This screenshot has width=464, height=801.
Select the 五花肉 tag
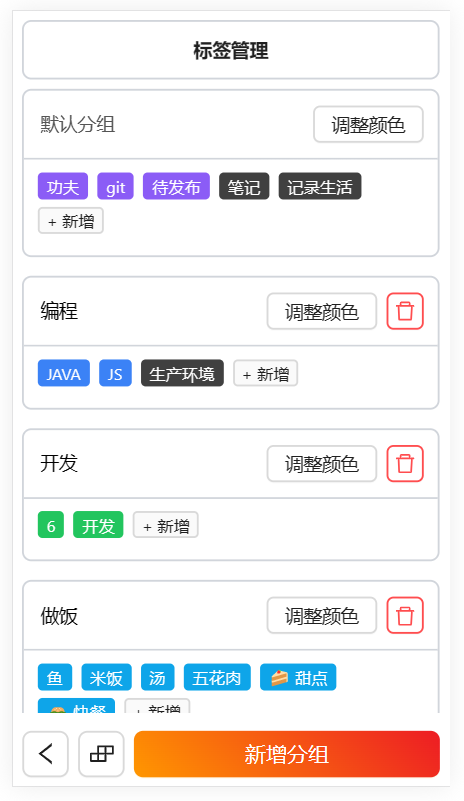(x=217, y=677)
